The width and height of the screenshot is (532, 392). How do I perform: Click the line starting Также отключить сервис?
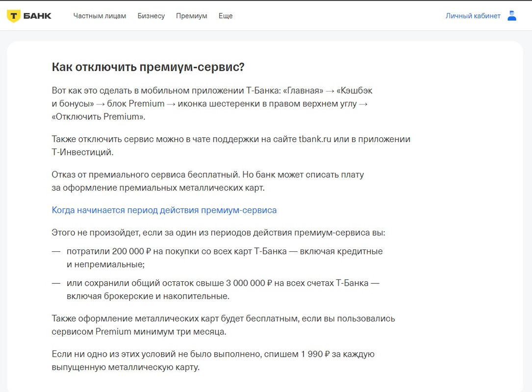click(231, 139)
